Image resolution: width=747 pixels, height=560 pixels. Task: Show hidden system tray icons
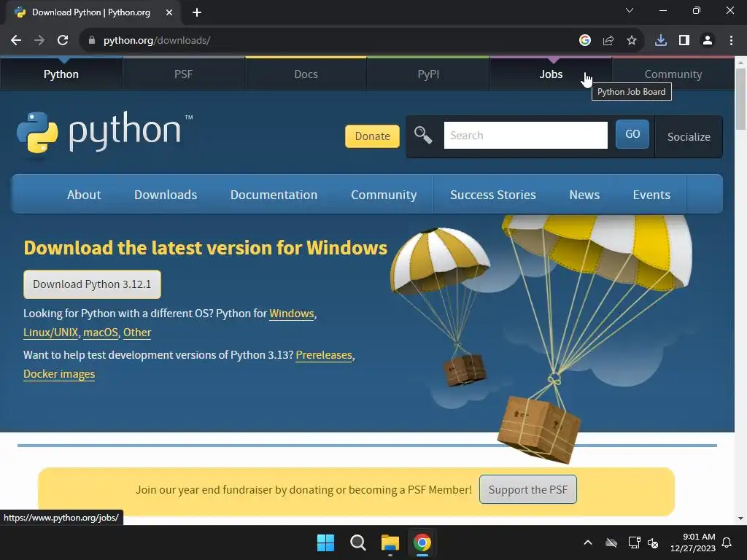tap(588, 542)
